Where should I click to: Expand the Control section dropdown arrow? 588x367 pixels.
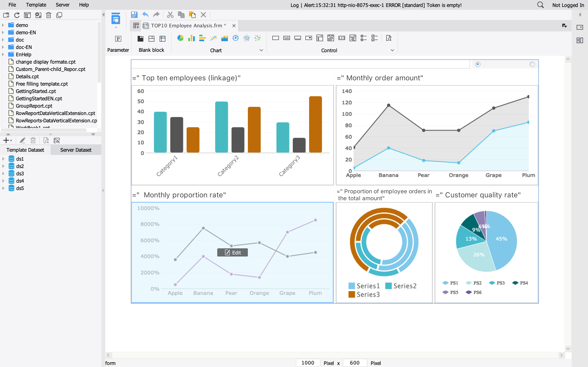[392, 50]
